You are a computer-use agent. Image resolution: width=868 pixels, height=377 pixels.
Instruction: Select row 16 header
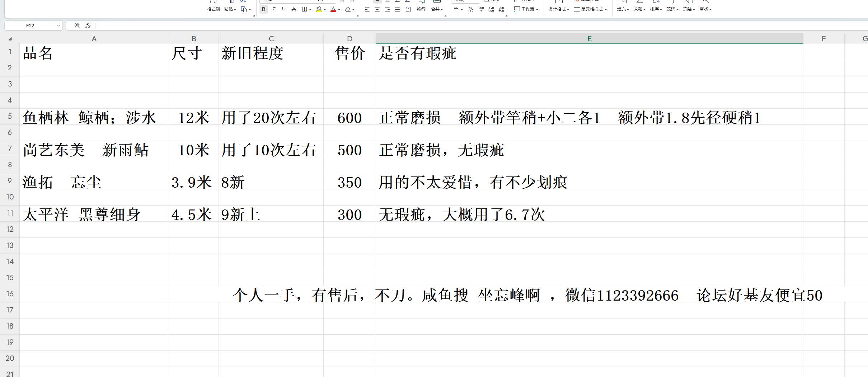(x=10, y=294)
